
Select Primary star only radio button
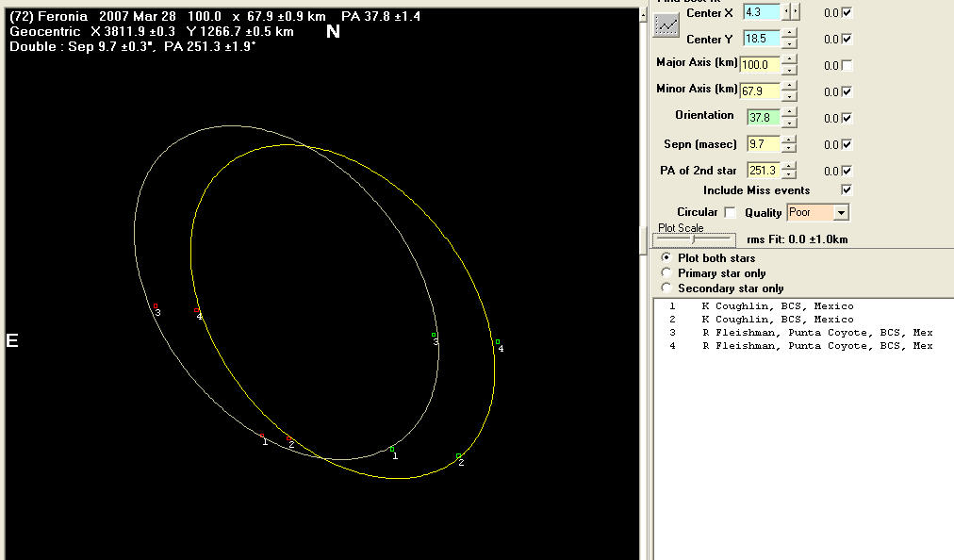pos(666,272)
